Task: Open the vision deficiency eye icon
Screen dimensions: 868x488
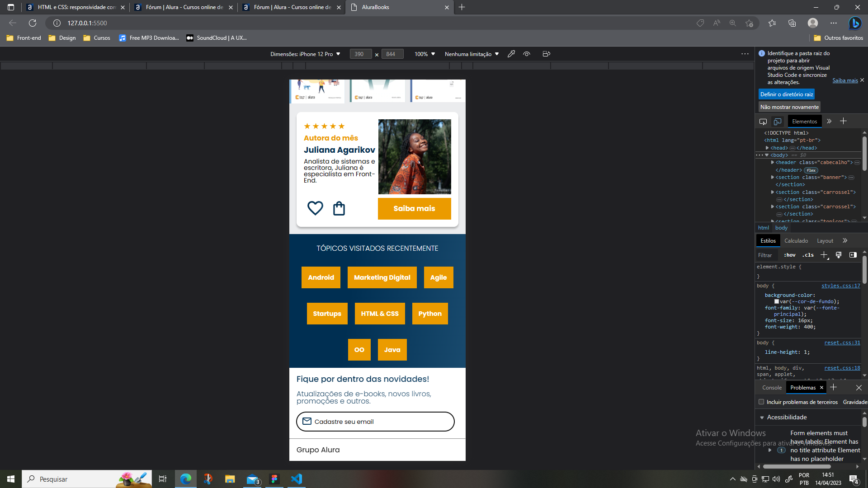Action: [527, 54]
